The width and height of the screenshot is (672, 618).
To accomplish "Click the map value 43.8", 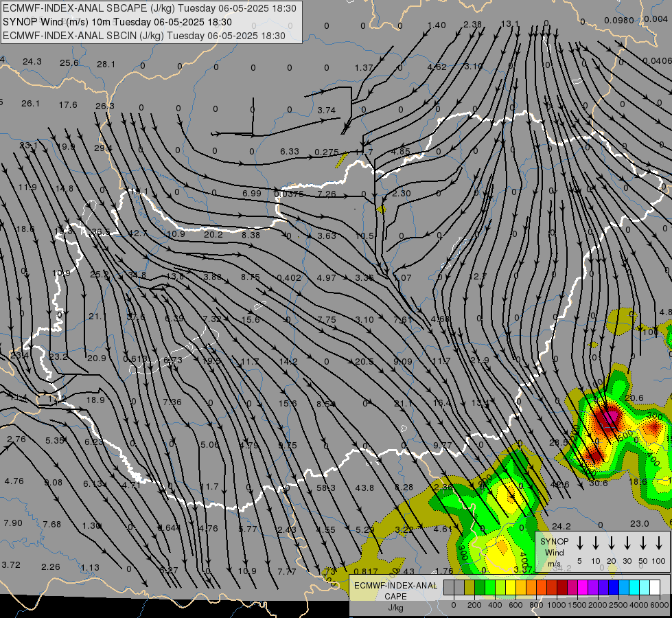I will tap(364, 488).
